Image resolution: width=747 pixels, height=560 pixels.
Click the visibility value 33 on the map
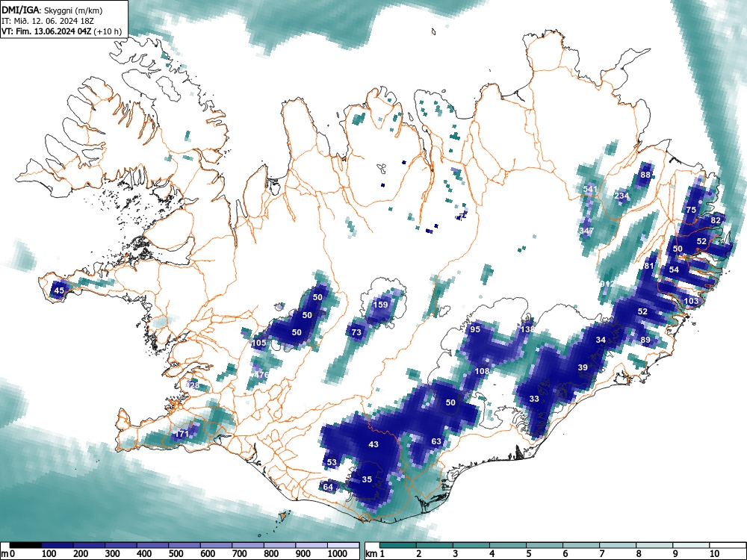[534, 399]
